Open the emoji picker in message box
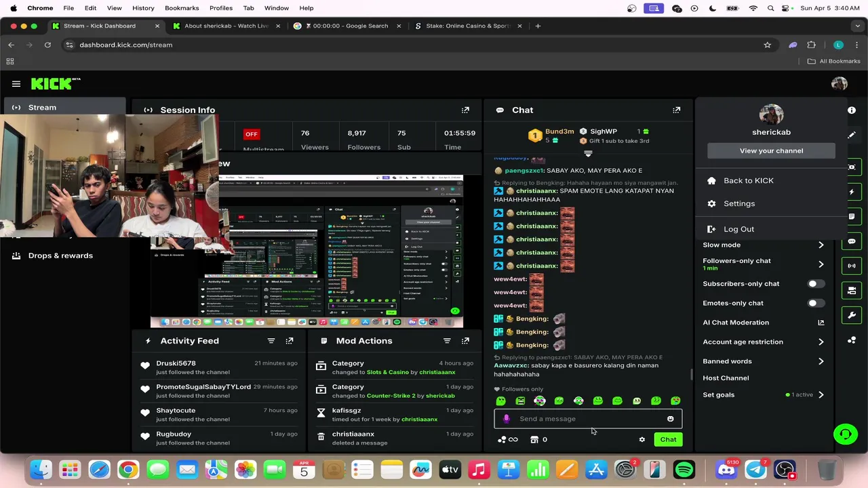This screenshot has width=868, height=488. pos(671,419)
